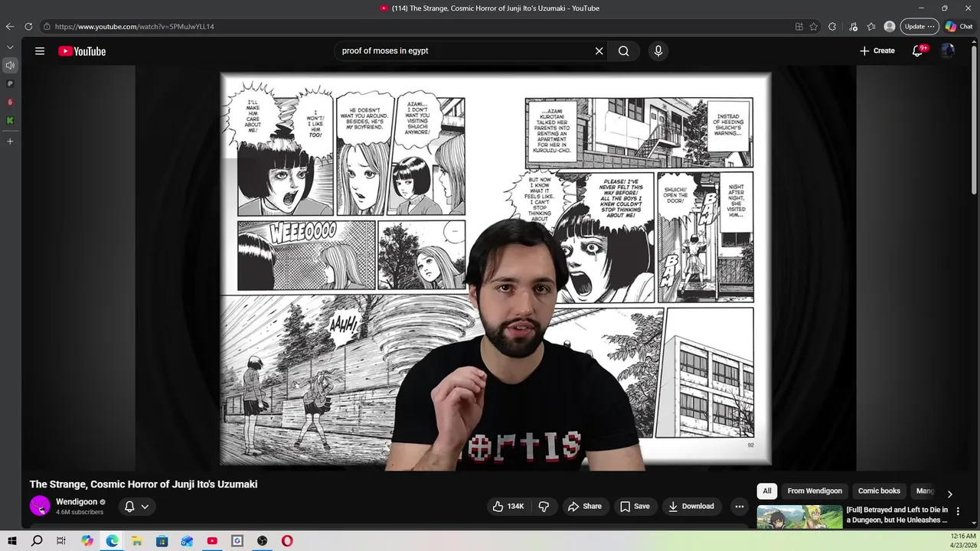Open File Explorer from the taskbar
The image size is (980, 551).
[137, 541]
